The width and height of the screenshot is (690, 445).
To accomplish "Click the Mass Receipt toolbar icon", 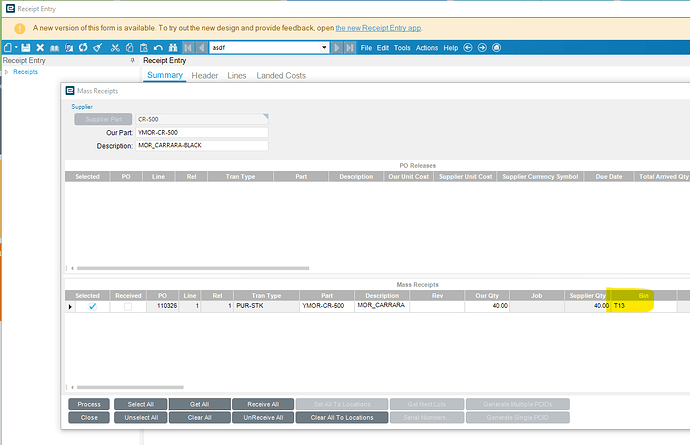I will (x=55, y=48).
